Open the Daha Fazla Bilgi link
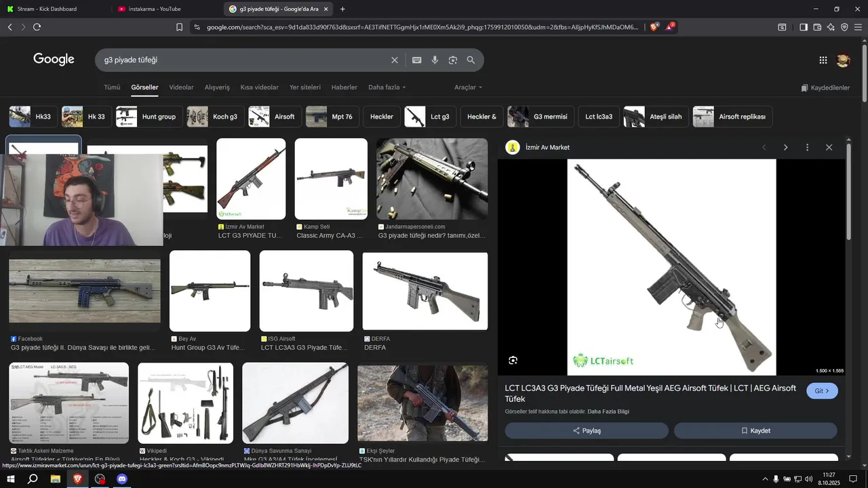Image resolution: width=868 pixels, height=488 pixels. tap(608, 411)
